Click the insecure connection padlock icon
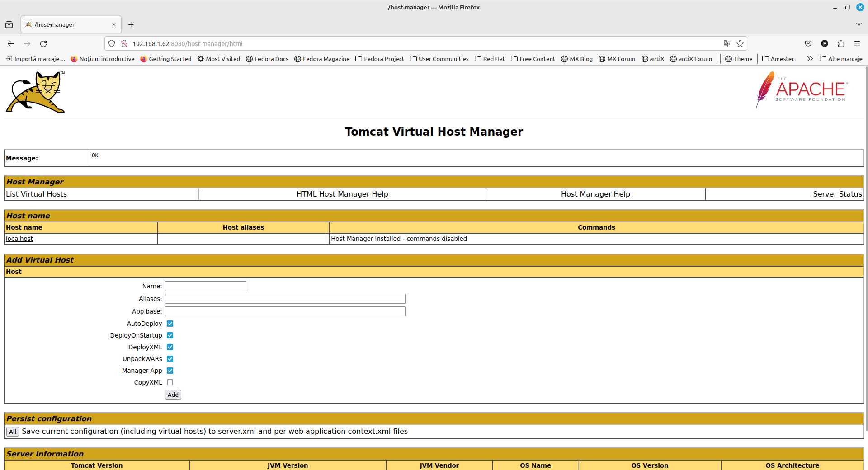The width and height of the screenshot is (868, 470). coord(124,44)
